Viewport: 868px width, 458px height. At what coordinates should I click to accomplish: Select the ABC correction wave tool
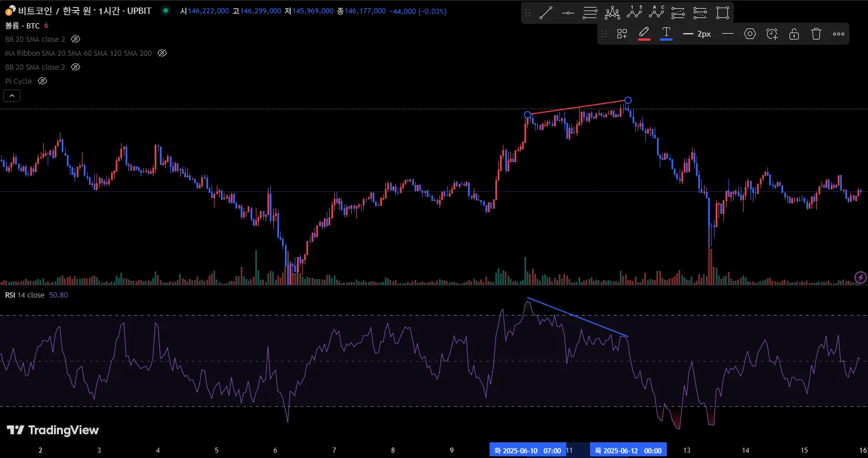656,13
